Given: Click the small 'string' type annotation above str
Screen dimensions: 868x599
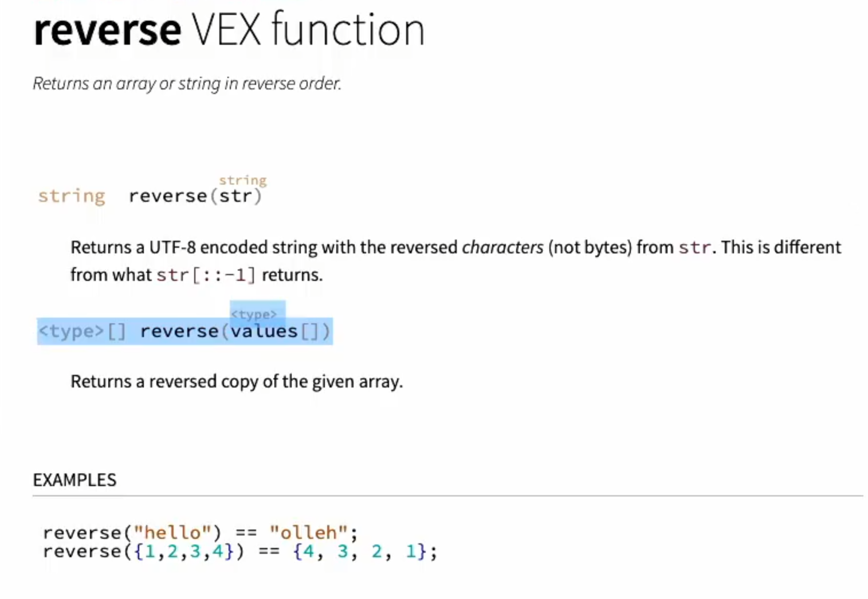Looking at the screenshot, I should pyautogui.click(x=243, y=181).
